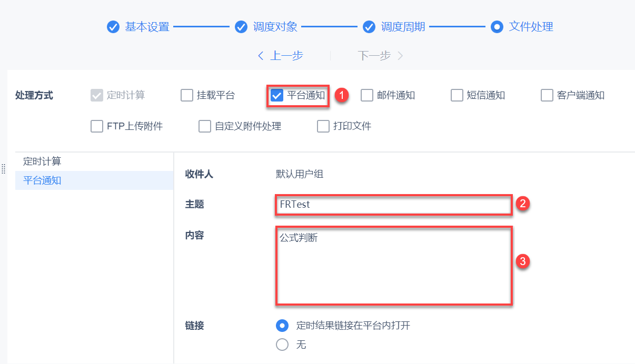This screenshot has width=635, height=364.
Task: Click the 文件处理 current step circle icon
Action: coord(497,27)
